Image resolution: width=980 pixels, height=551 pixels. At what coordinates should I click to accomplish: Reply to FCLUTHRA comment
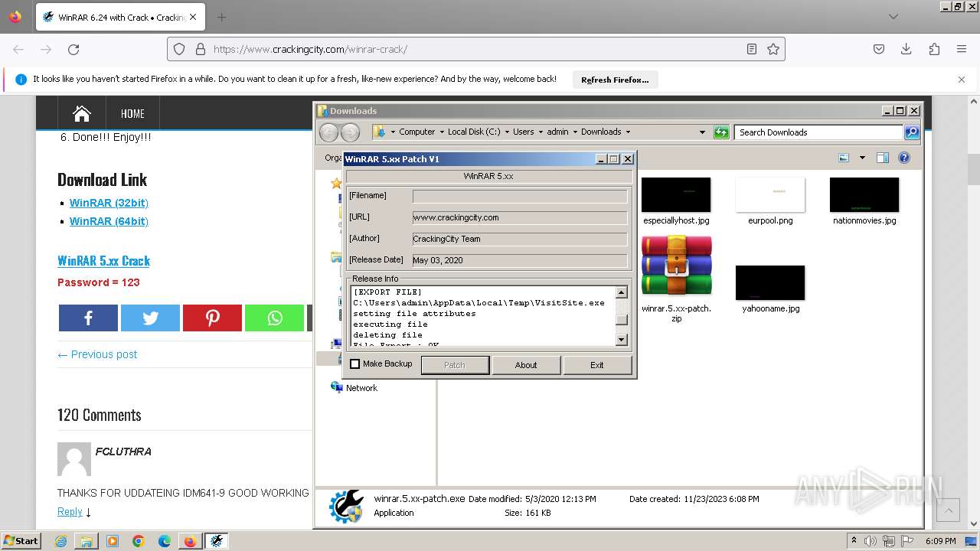(70, 512)
